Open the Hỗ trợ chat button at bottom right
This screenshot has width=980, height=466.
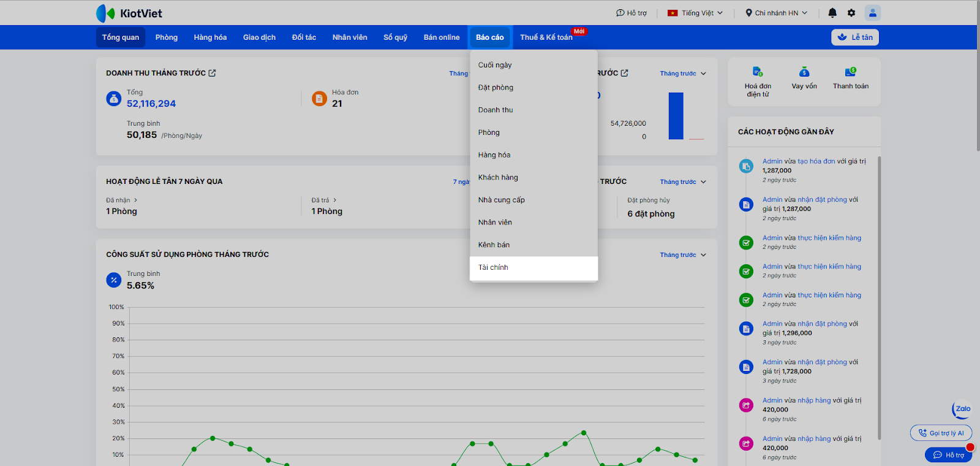[x=948, y=455]
